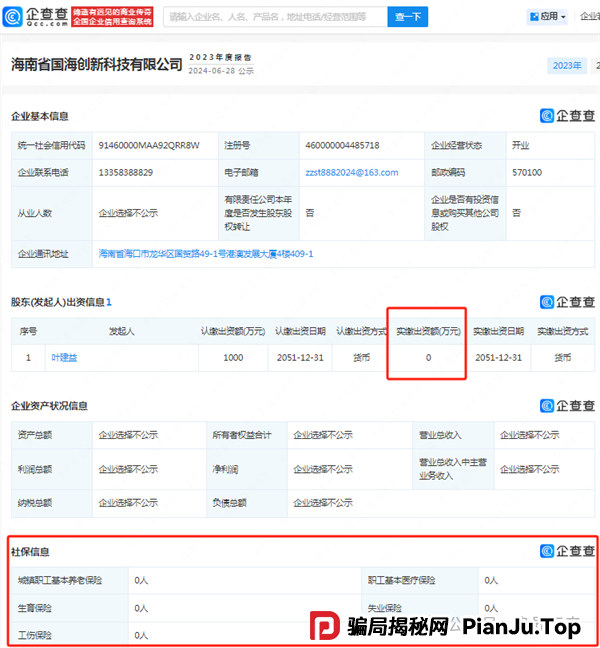Click the 查一下 search button
The width and height of the screenshot is (600, 648).
pos(408,17)
